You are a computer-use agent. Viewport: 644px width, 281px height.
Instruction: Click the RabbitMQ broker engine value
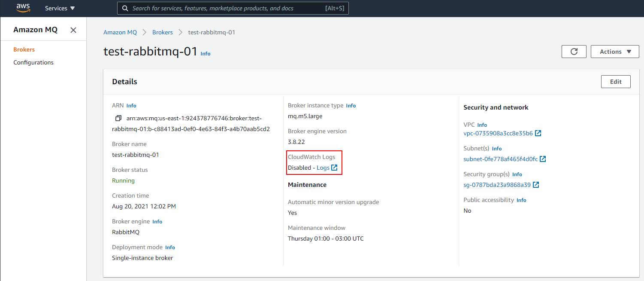126,232
